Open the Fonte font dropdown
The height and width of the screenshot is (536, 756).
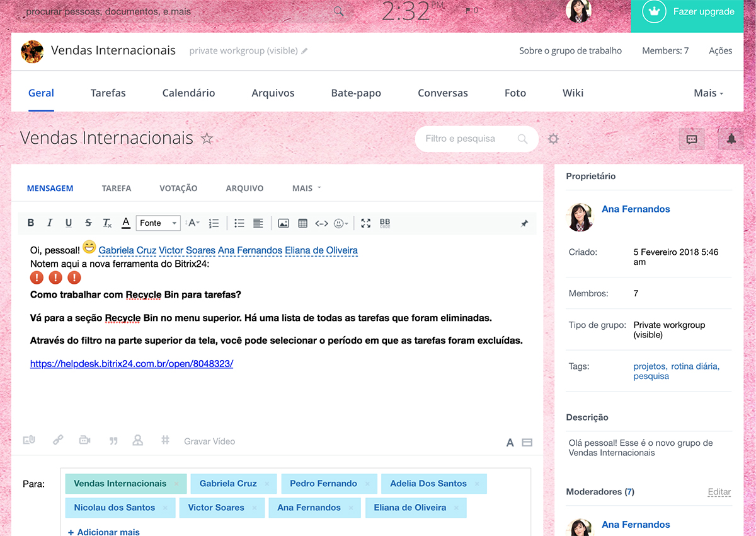(x=158, y=223)
